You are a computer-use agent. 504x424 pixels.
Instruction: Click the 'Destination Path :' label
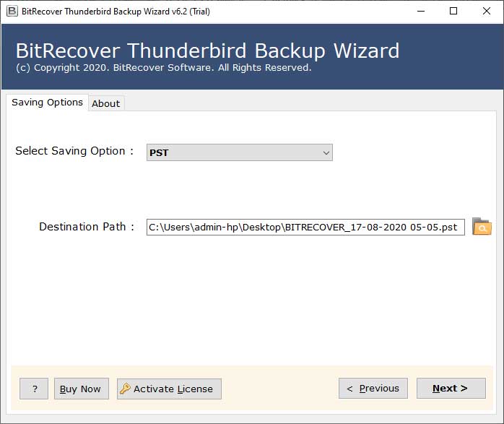[x=87, y=227]
